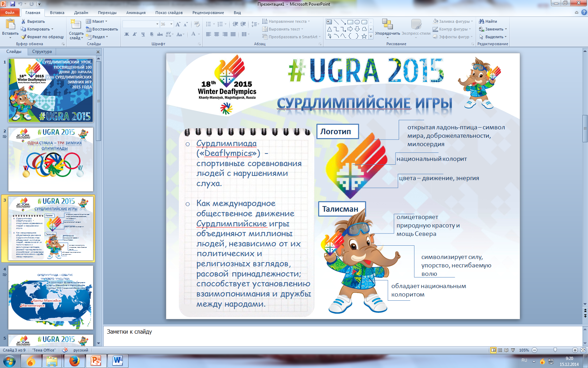Open columns dropdown in paragraph group

[246, 34]
